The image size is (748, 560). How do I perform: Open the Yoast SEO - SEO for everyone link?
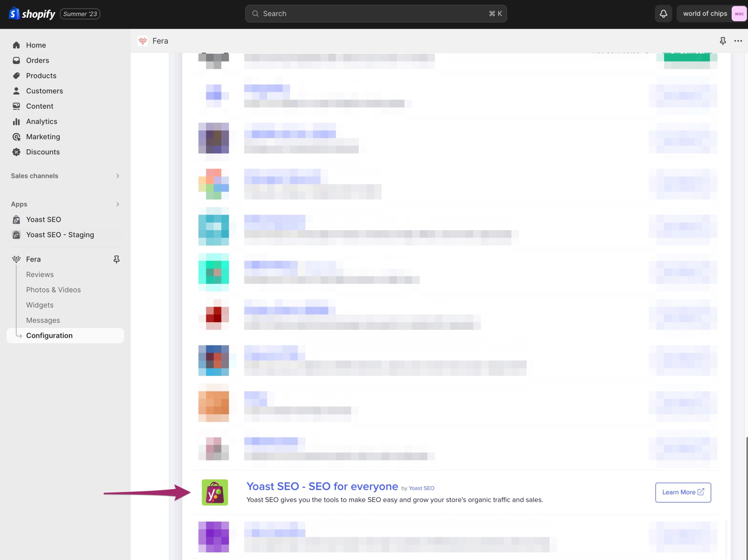click(x=322, y=486)
